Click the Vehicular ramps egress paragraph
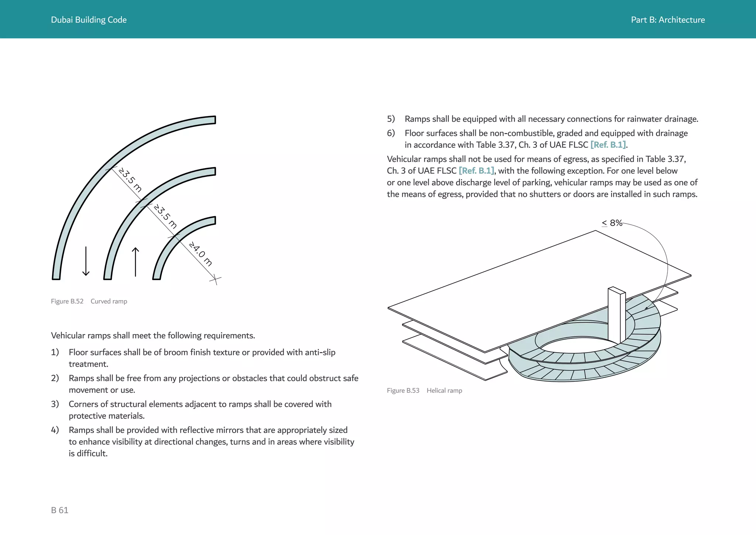The height and width of the screenshot is (535, 756). coord(542,177)
